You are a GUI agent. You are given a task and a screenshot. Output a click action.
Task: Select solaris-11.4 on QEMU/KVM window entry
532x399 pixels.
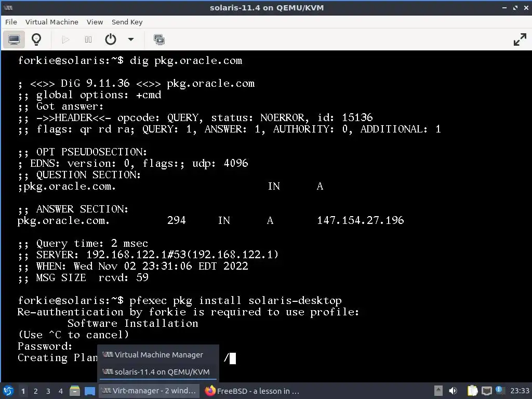click(x=158, y=372)
